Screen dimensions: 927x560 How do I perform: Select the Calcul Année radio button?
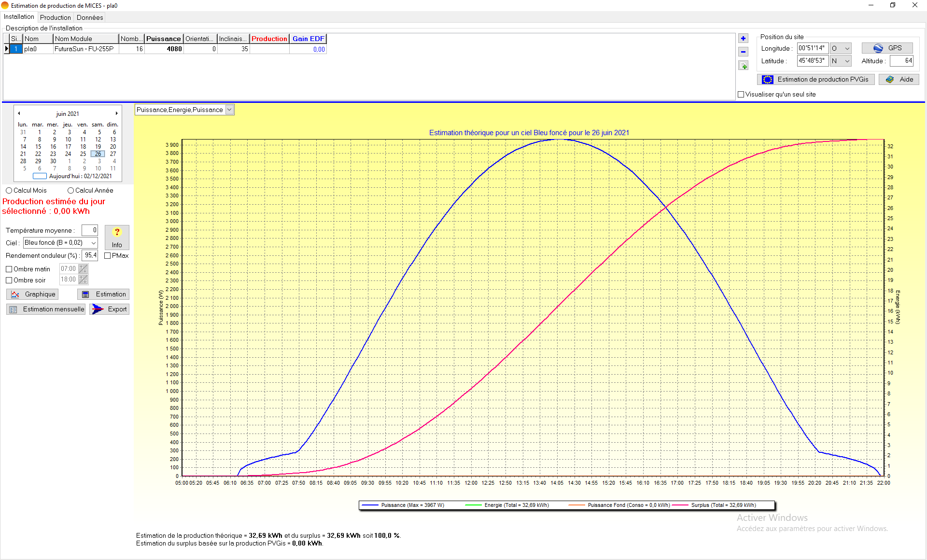[x=71, y=190]
